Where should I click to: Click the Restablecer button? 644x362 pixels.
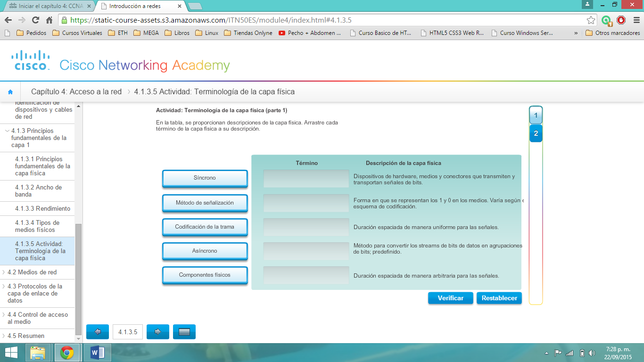click(499, 298)
